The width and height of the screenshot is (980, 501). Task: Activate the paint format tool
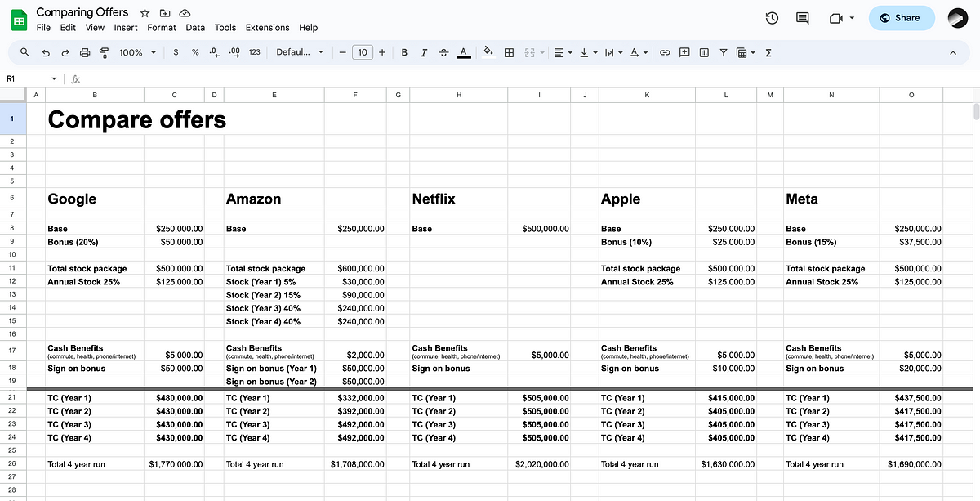tap(104, 52)
